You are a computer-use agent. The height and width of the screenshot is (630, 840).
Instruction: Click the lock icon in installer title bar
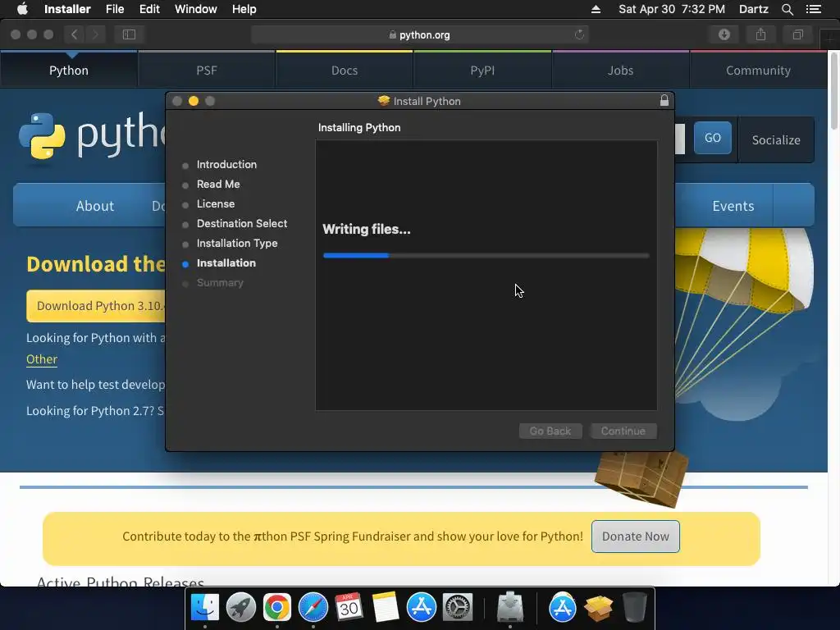pyautogui.click(x=664, y=100)
